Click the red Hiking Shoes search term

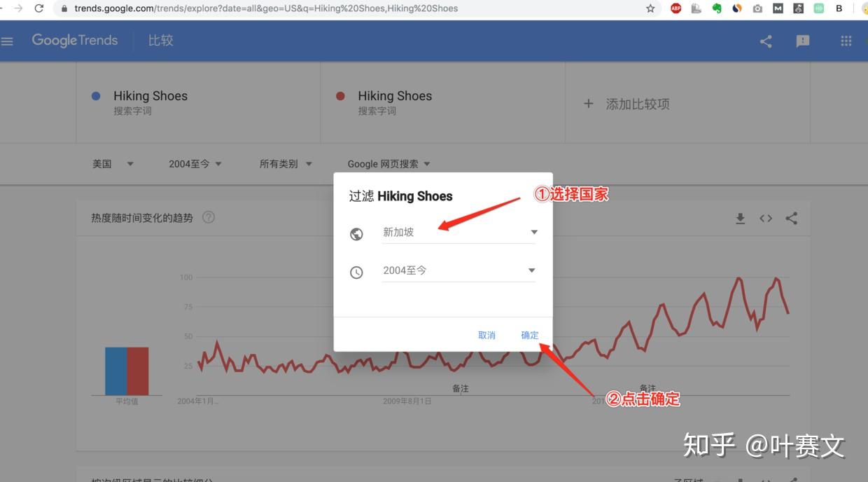[x=395, y=96]
